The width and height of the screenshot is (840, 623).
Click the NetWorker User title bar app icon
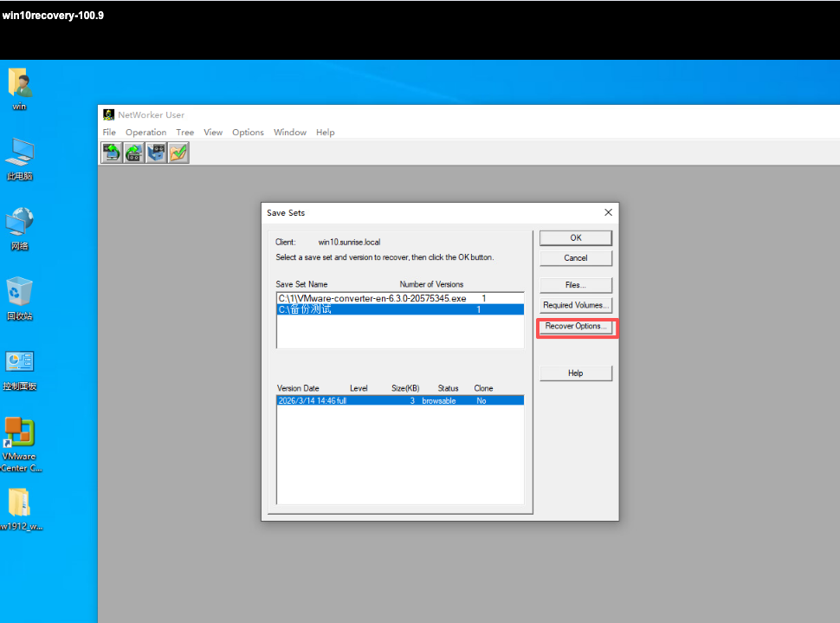(x=109, y=114)
